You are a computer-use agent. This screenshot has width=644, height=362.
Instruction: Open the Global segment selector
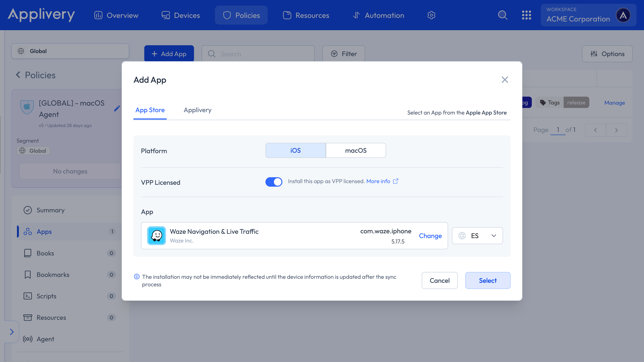tap(70, 51)
